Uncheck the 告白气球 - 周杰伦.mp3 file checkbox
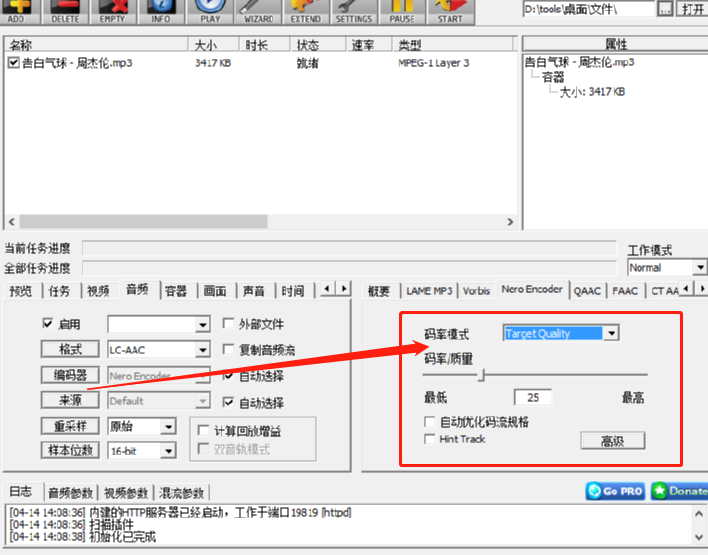The height and width of the screenshot is (555, 708). click(x=14, y=63)
